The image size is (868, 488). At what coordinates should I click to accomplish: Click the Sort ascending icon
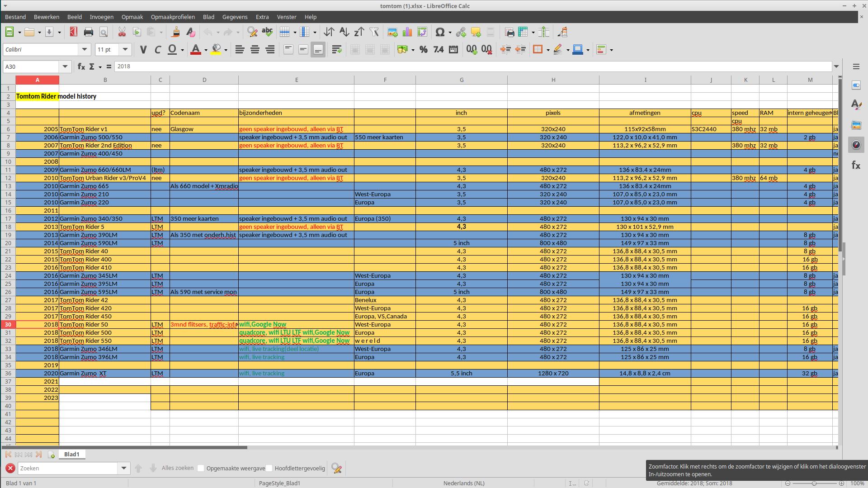tap(344, 32)
